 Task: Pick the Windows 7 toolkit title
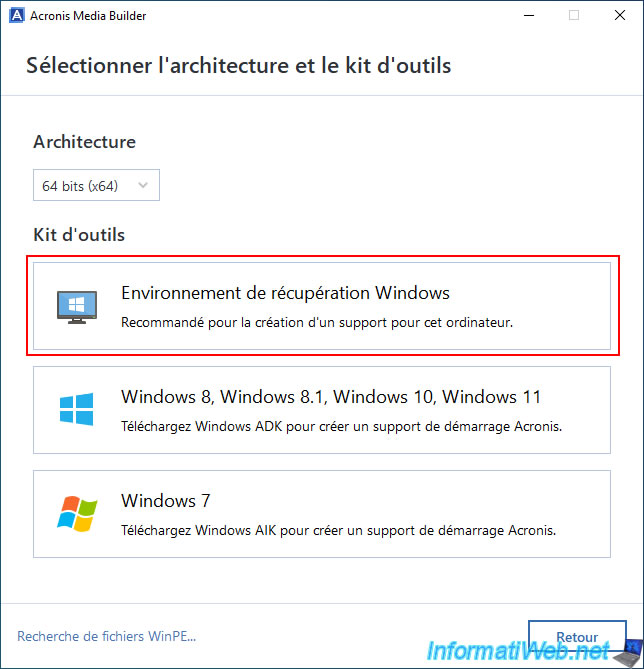(x=166, y=500)
